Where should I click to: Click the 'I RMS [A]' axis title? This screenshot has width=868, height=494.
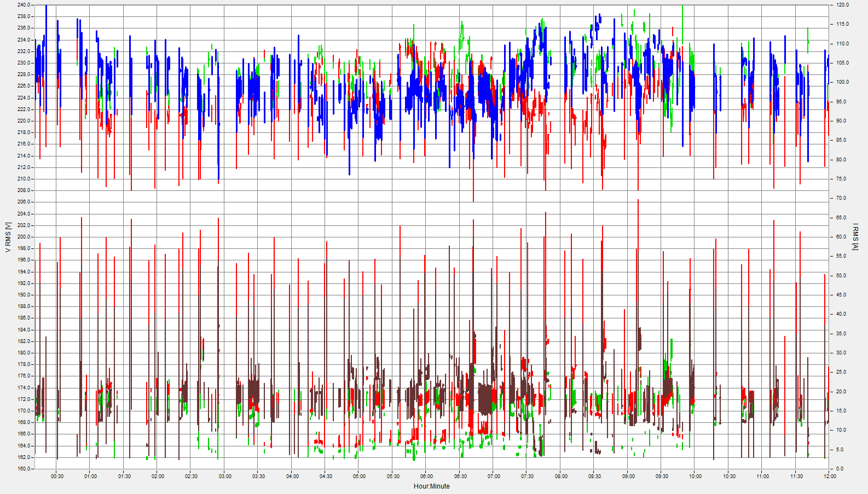(x=855, y=236)
